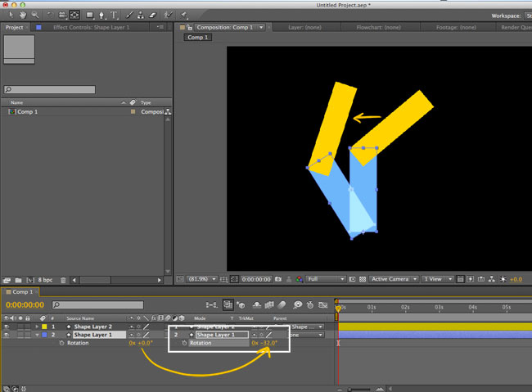Select the Pen tool
This screenshot has width=532, height=392.
101,15
